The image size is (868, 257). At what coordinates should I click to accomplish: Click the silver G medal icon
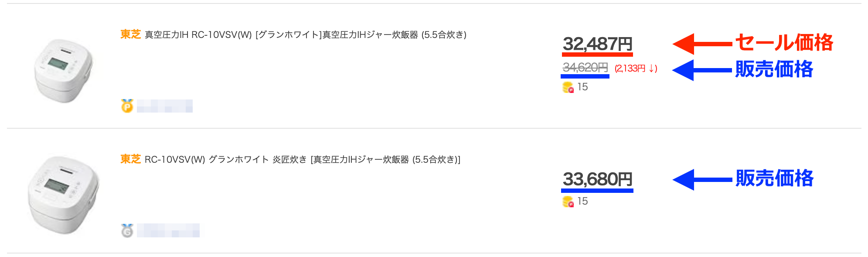click(x=127, y=230)
